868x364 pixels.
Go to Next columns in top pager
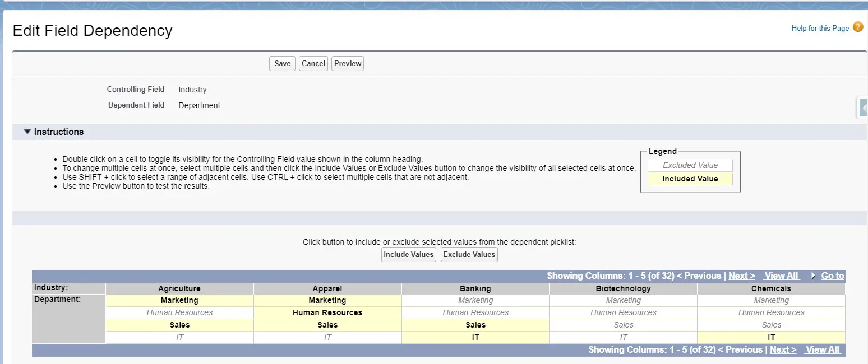741,276
